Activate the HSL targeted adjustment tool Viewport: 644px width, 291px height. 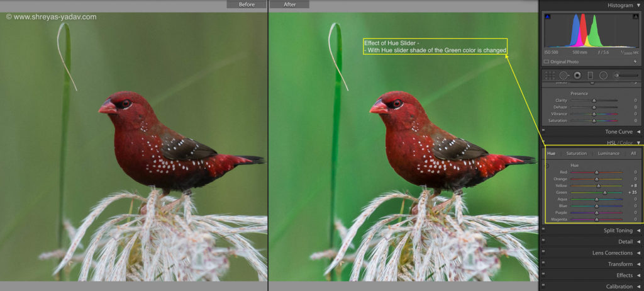[x=547, y=166]
